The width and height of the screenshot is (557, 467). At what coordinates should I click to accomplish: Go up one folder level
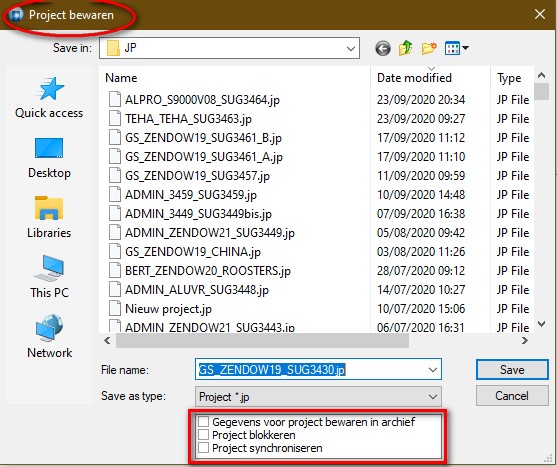pos(406,48)
